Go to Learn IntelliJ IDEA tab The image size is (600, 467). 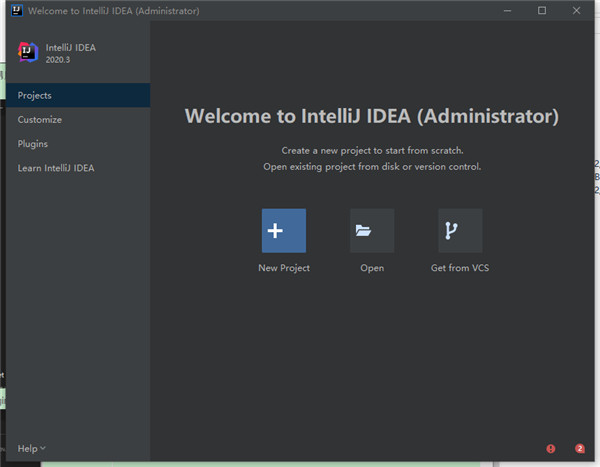click(56, 168)
